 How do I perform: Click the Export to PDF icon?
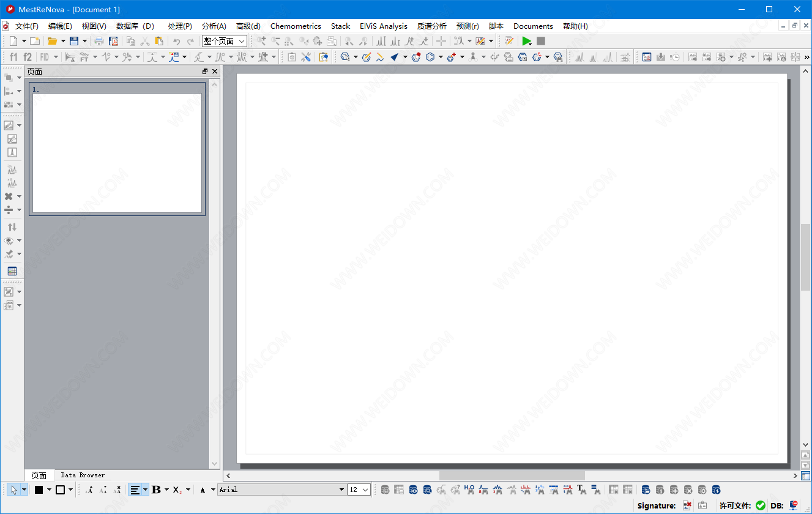[113, 41]
